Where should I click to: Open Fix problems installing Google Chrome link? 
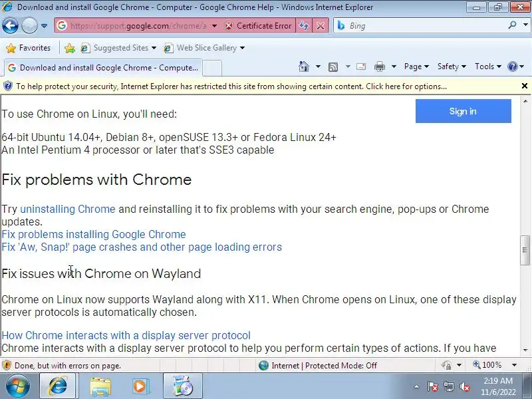[94, 235]
